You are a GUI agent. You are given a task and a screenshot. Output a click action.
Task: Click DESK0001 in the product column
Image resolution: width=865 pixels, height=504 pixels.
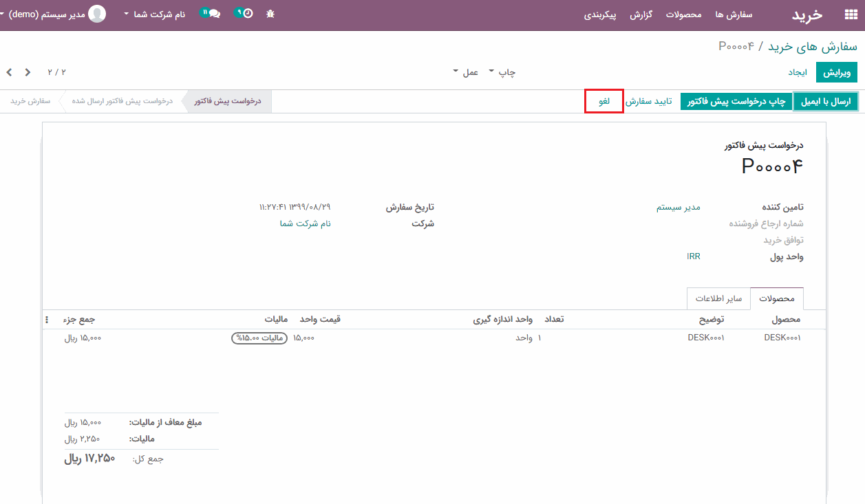click(782, 338)
